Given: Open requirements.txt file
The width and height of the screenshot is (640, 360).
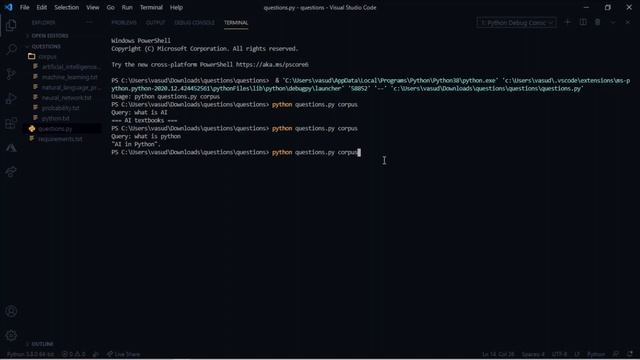Looking at the screenshot, I should point(60,139).
